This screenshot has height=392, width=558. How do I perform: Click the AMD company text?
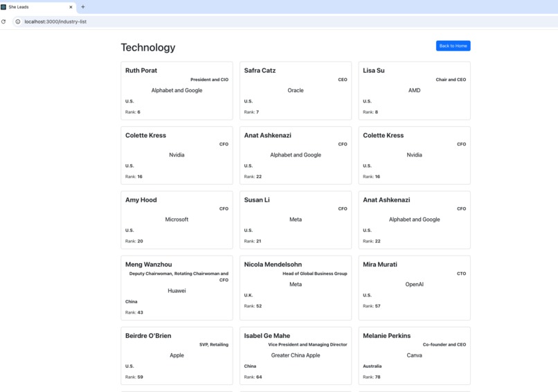pyautogui.click(x=414, y=91)
